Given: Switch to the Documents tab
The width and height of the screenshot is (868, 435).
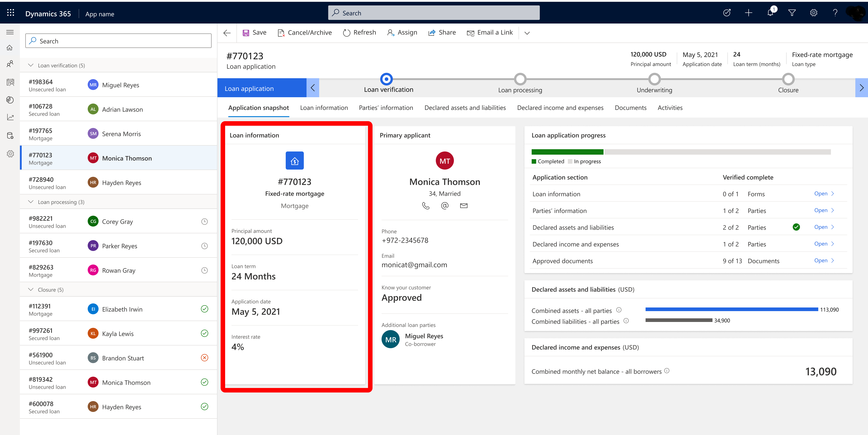Looking at the screenshot, I should click(631, 108).
